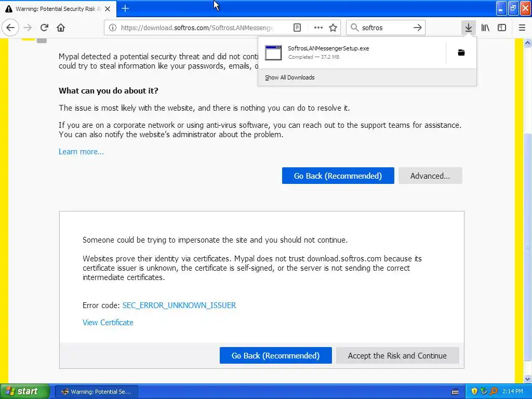Open the Windows Start button
The width and height of the screenshot is (532, 399).
coord(25,391)
